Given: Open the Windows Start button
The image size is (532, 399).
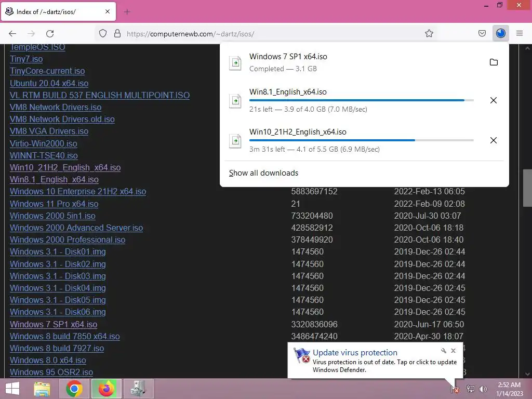Looking at the screenshot, I should [x=12, y=389].
